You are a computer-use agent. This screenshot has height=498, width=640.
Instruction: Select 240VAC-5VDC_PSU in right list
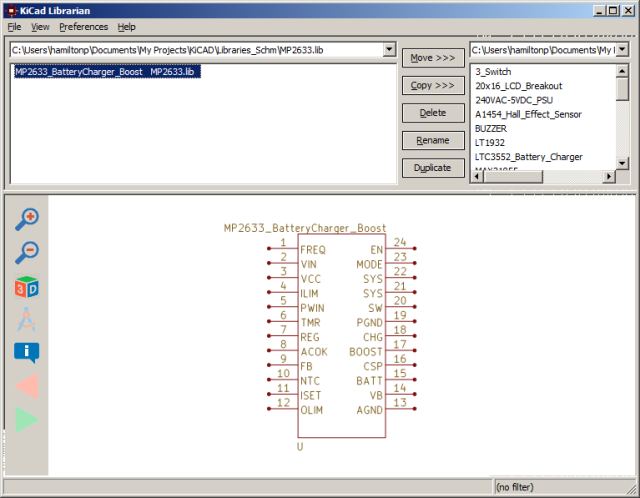pyautogui.click(x=513, y=100)
